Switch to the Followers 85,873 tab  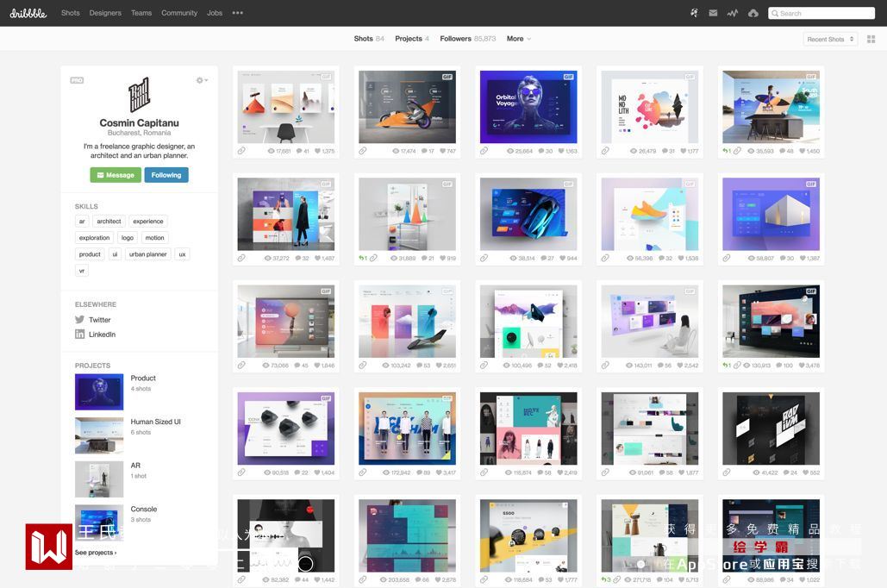tap(468, 39)
